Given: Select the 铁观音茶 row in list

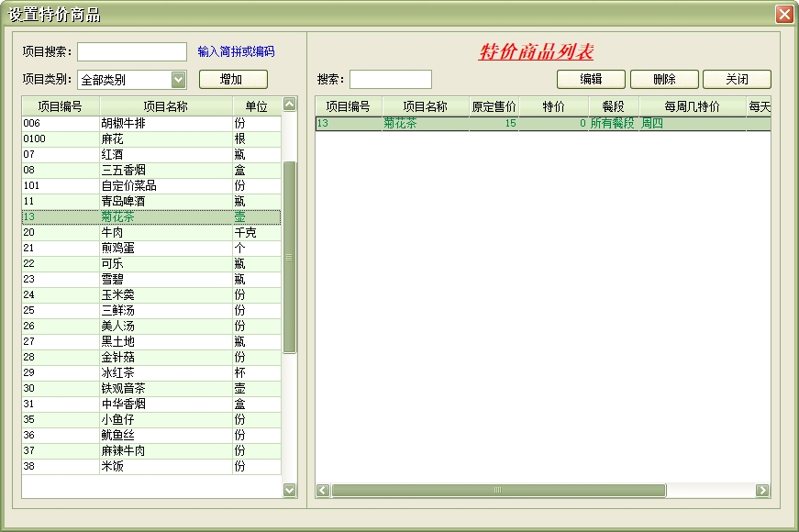Looking at the screenshot, I should tap(151, 388).
